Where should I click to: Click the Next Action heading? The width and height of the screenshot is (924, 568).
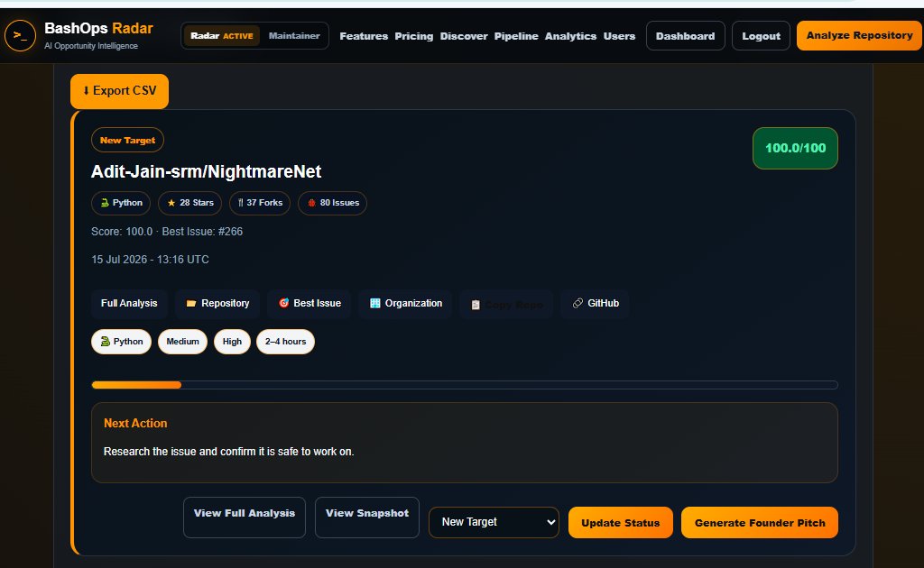pyautogui.click(x=135, y=423)
